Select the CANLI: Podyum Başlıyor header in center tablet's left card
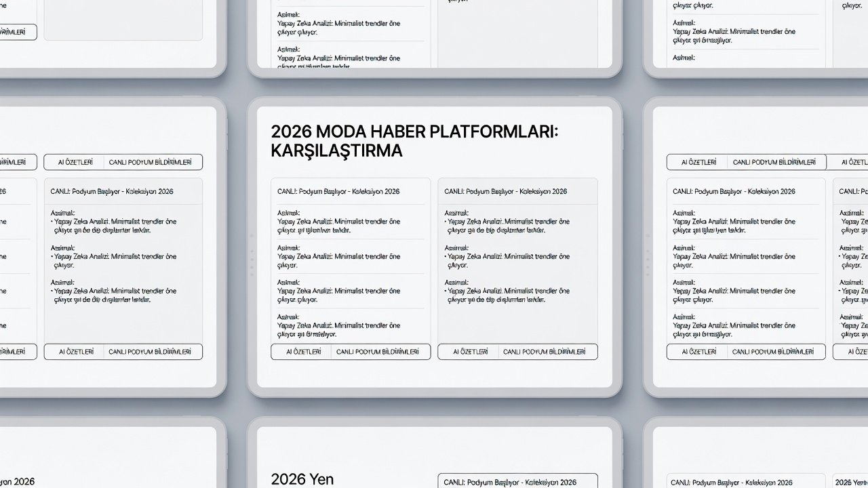Screen dimensions: 868x488 coord(338,192)
